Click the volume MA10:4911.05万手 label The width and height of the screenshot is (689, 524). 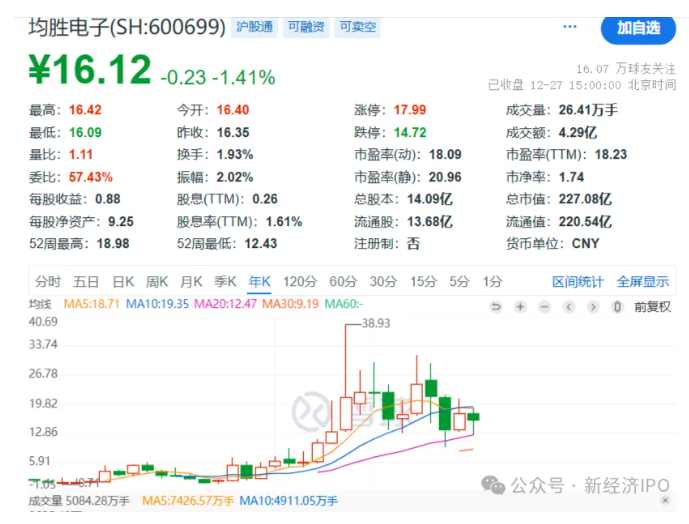[289, 501]
